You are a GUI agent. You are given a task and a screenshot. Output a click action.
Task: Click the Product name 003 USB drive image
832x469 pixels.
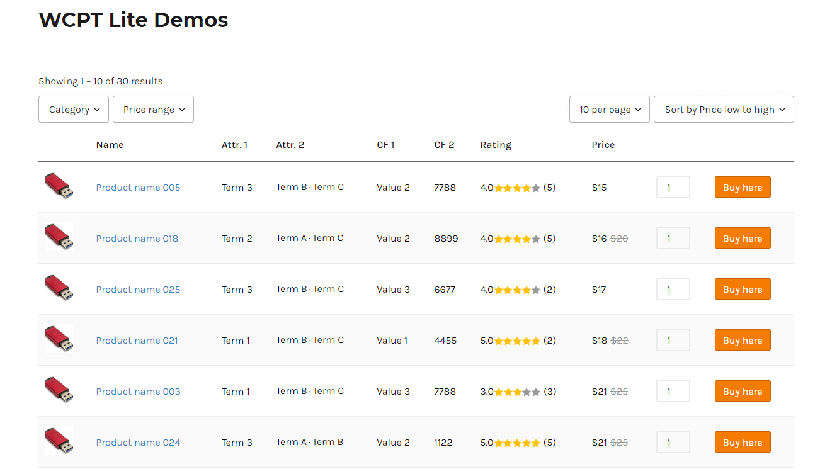59,390
